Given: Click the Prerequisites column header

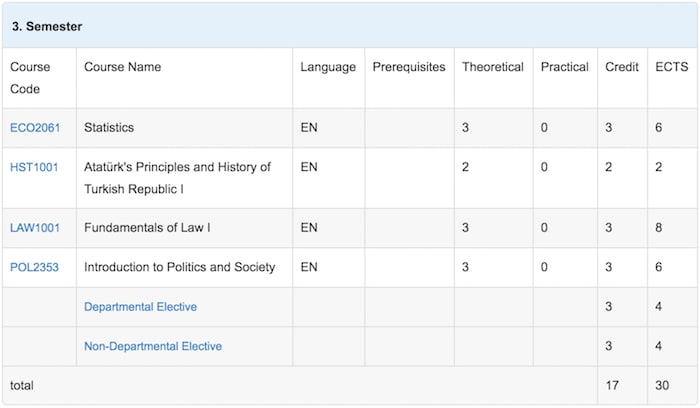Looking at the screenshot, I should [409, 67].
